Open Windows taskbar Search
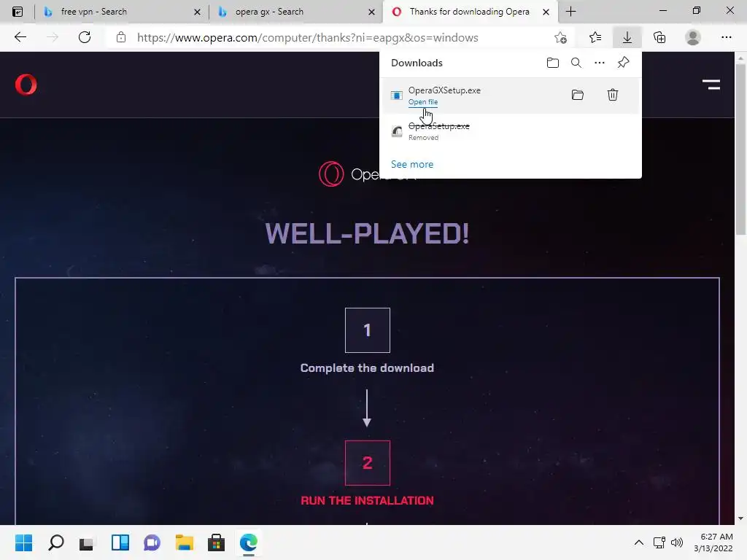Image resolution: width=747 pixels, height=560 pixels. coord(55,542)
